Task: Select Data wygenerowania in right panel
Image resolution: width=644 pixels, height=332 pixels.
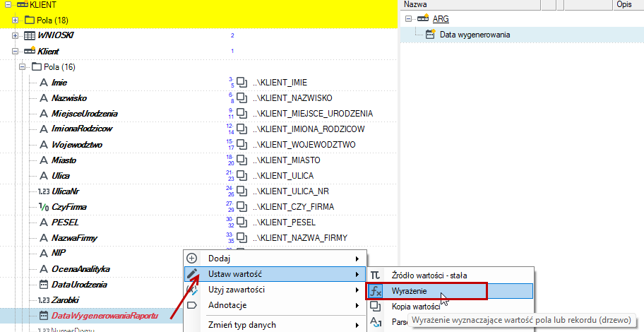Action: (475, 35)
